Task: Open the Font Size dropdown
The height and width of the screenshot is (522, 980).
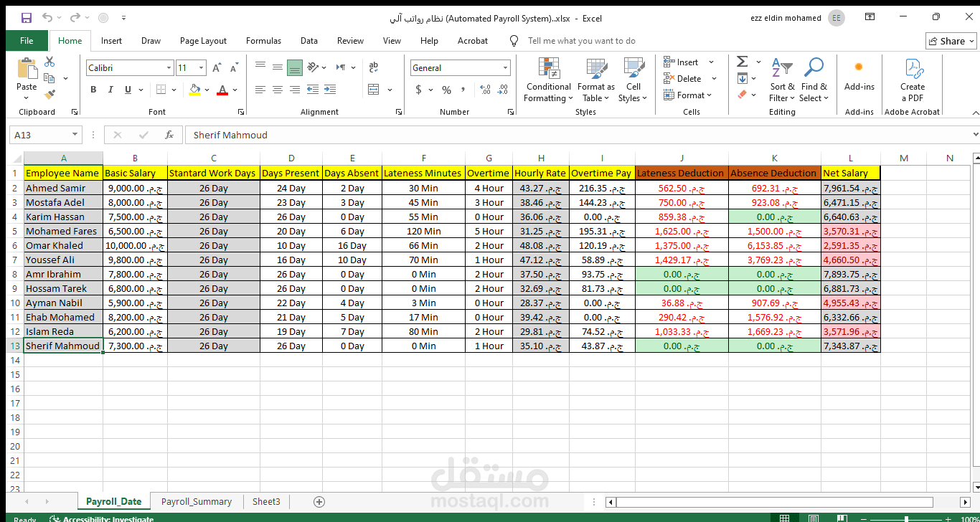Action: click(200, 67)
